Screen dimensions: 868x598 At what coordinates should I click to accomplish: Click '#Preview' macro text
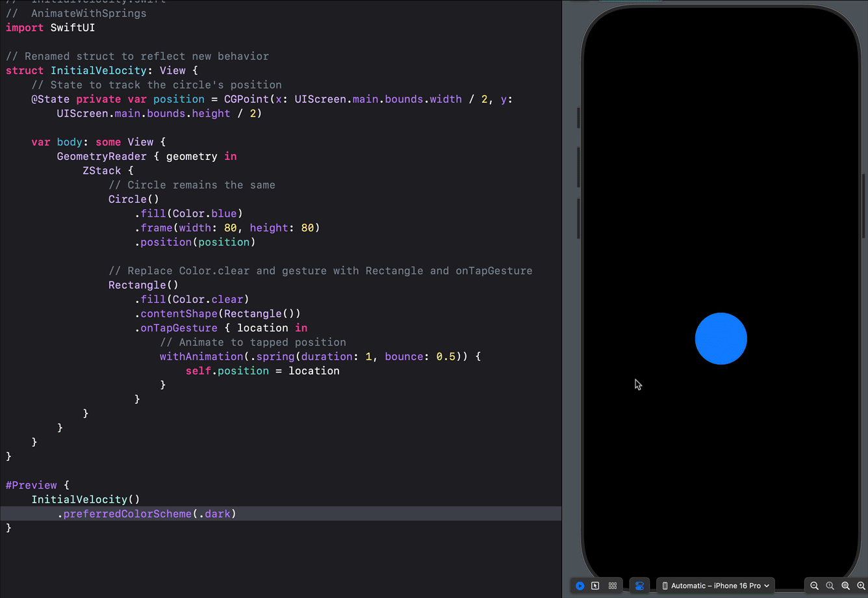[x=31, y=485]
